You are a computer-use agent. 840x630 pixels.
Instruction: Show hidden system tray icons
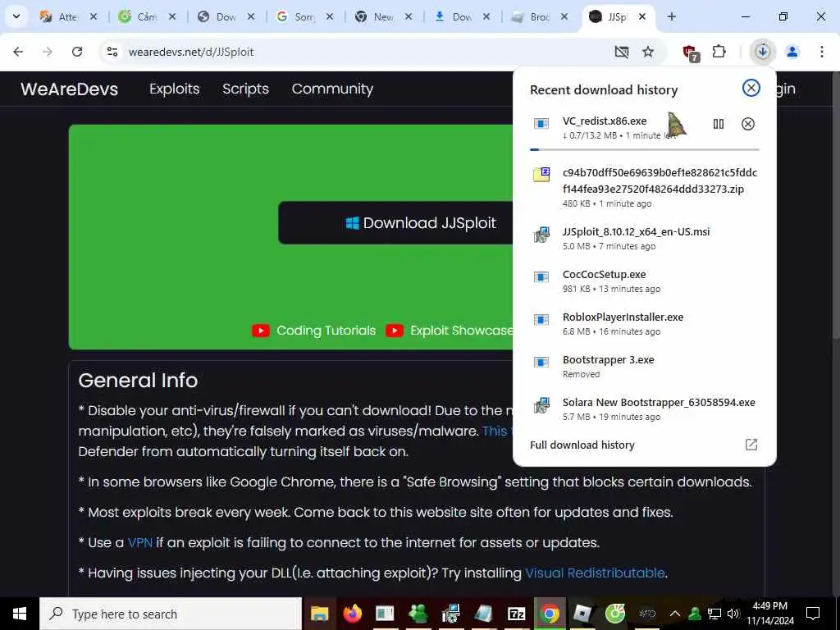(675, 614)
